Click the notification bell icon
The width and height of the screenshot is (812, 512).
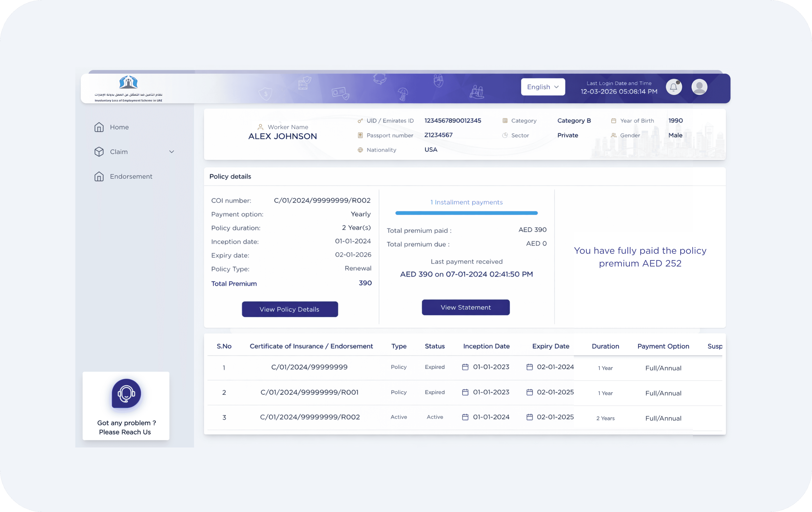(673, 87)
